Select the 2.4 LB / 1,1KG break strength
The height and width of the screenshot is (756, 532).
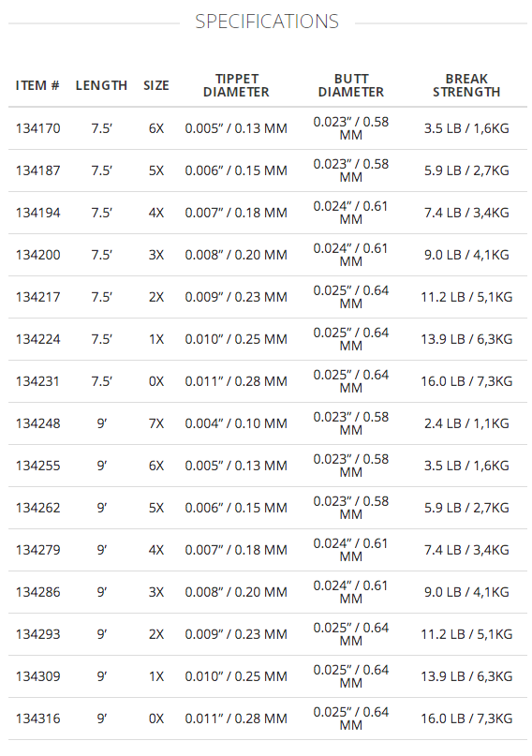tap(466, 423)
